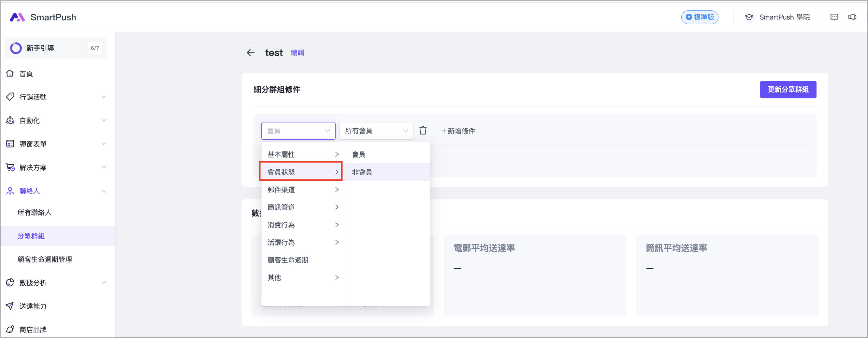Open 商店品牌 in the sidebar

coord(33,329)
